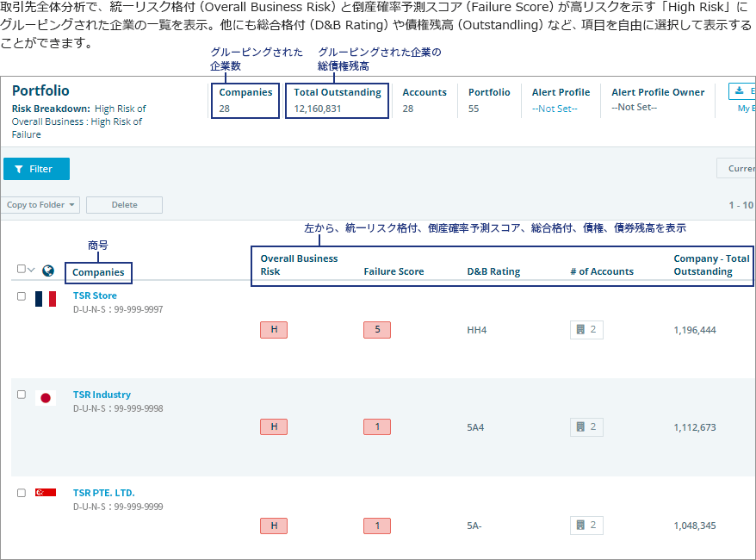This screenshot has width=756, height=560.
Task: Open the TSR Store company link
Action: pyautogui.click(x=95, y=296)
